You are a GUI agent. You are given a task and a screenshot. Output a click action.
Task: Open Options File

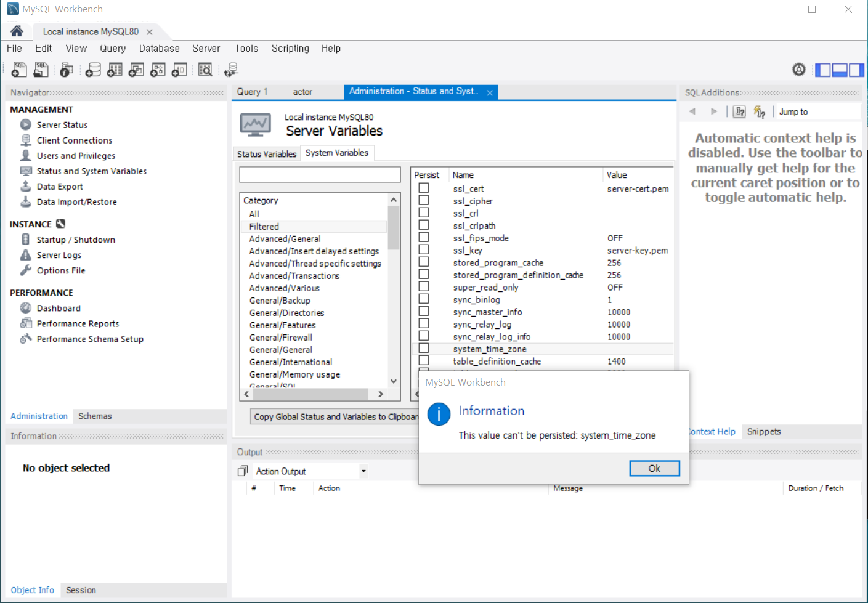[60, 270]
